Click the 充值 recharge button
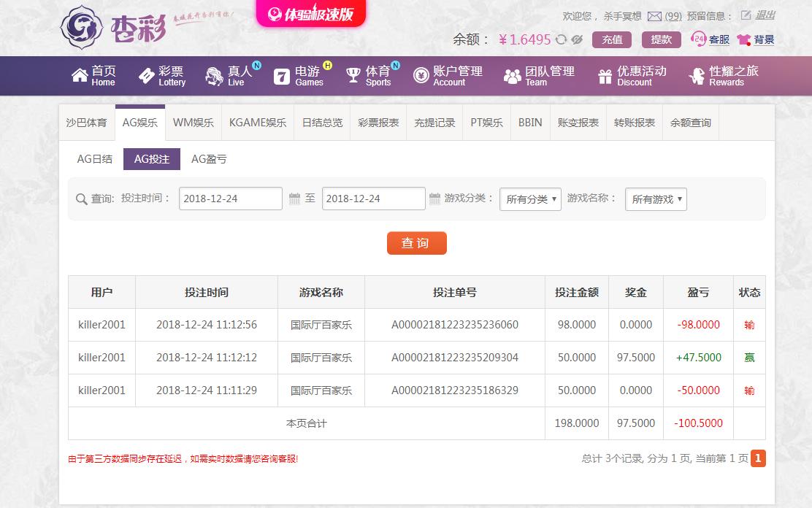This screenshot has height=508, width=812. tap(612, 39)
